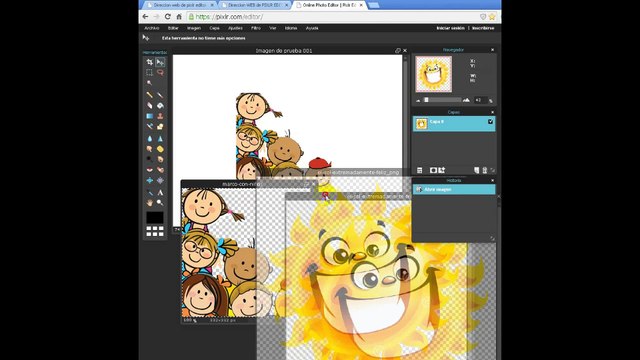The height and width of the screenshot is (360, 640).
Task: Click the Navegador zoom slider handle
Action: tap(427, 100)
